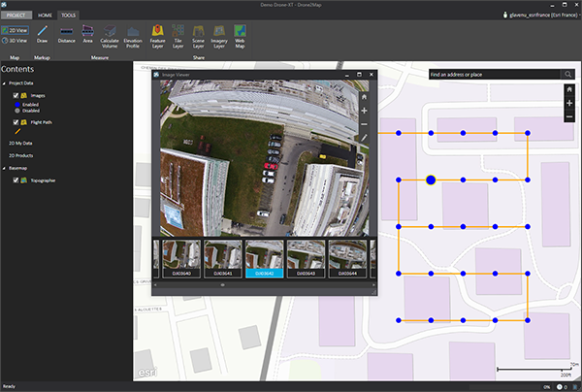Select the DJI03643 image thumbnail
This screenshot has width=582, height=392.
coord(306,257)
